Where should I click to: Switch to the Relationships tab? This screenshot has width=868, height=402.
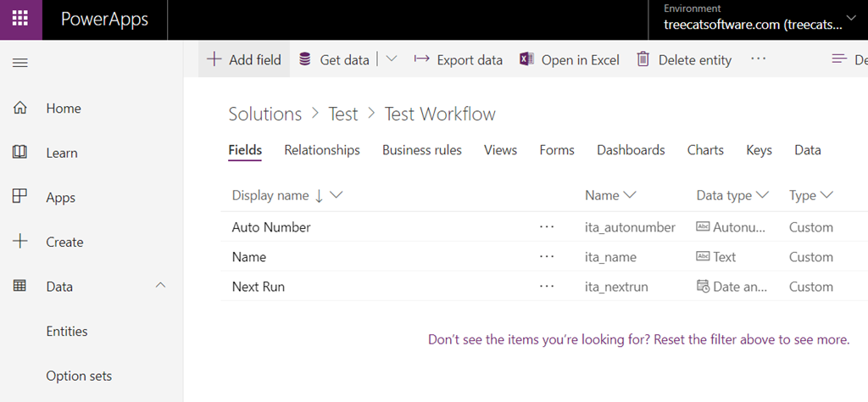(322, 150)
